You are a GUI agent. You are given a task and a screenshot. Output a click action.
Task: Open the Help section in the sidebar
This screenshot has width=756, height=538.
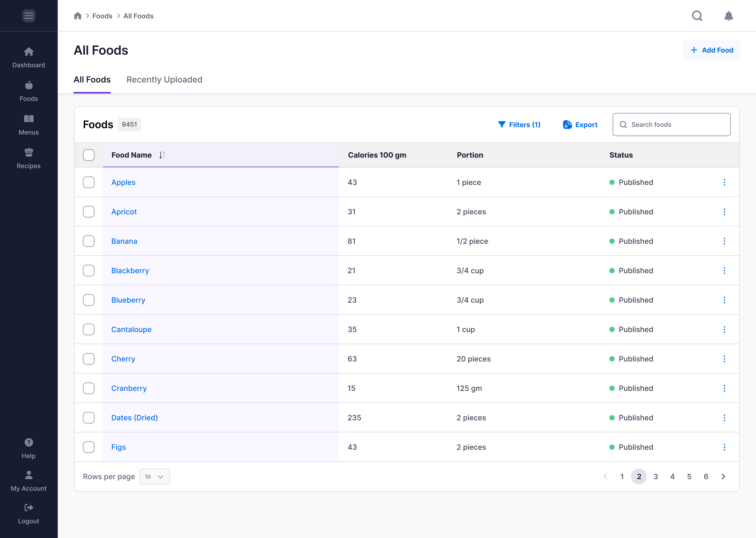[29, 449]
